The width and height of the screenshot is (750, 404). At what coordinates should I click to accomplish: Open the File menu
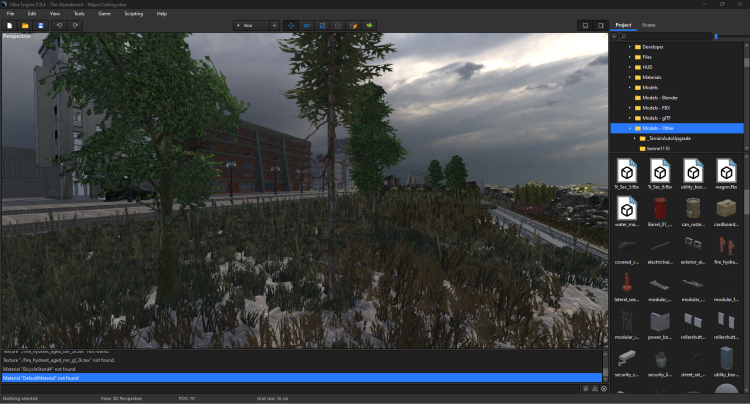pos(11,13)
